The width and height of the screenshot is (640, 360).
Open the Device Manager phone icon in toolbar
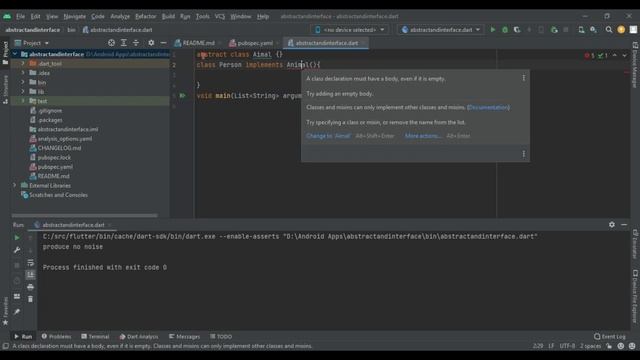581,30
